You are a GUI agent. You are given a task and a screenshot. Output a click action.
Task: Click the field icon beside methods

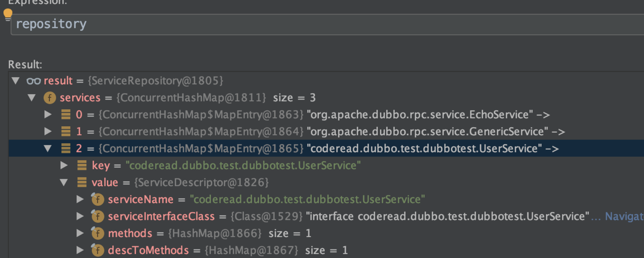98,233
